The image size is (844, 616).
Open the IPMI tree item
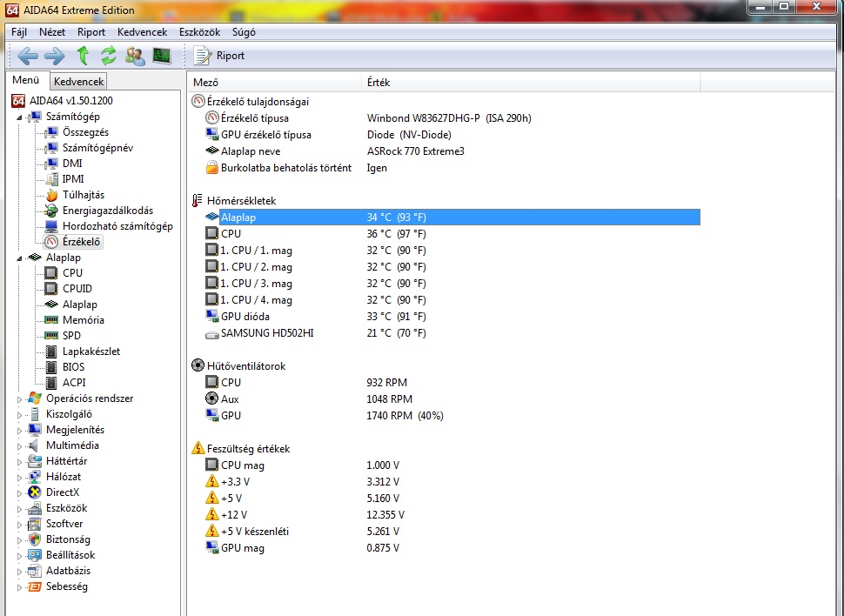[x=73, y=178]
